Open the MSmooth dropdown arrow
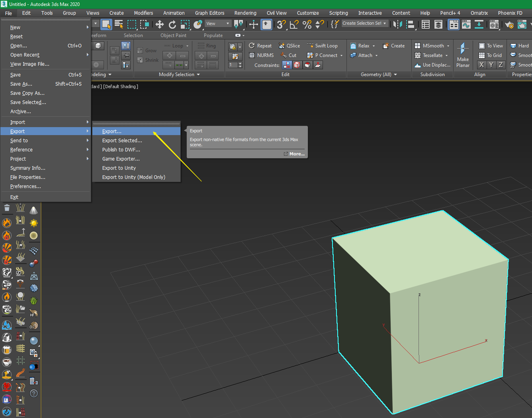 click(x=448, y=46)
